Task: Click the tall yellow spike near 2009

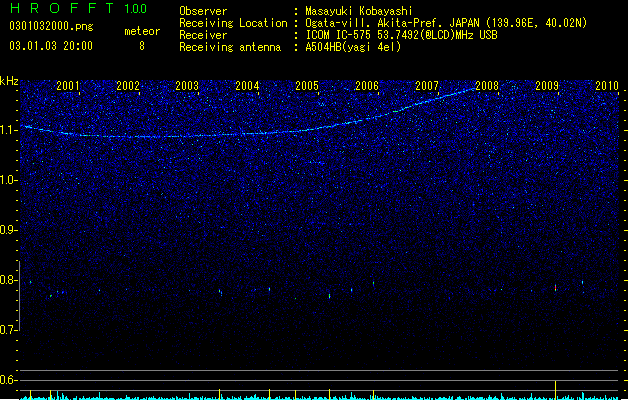Action: coord(556,390)
